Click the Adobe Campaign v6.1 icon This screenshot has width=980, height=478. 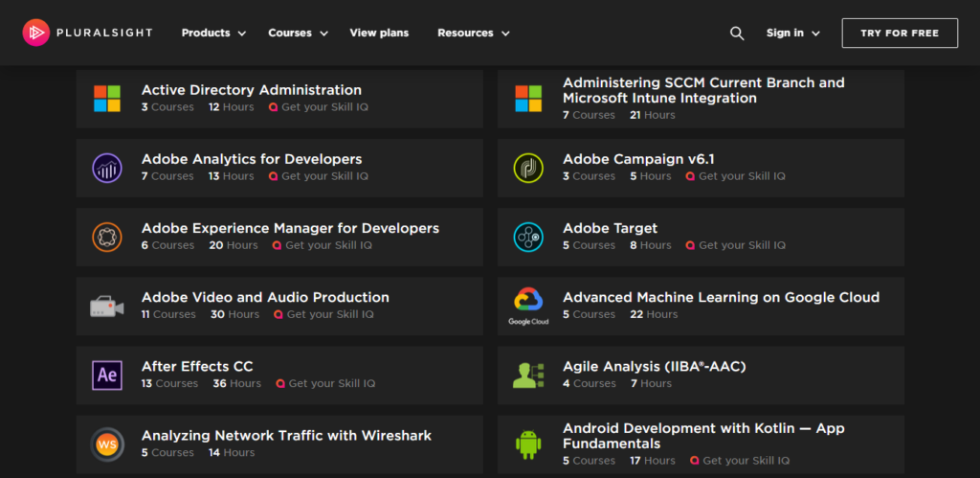point(528,168)
